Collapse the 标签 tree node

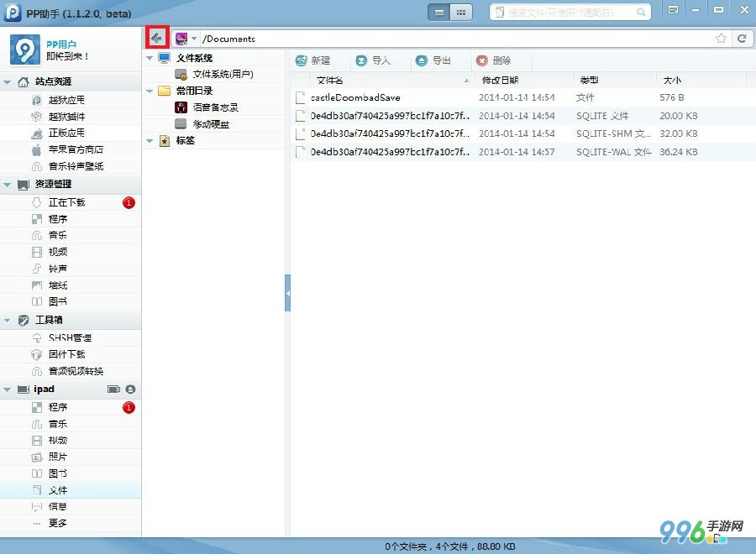(150, 141)
